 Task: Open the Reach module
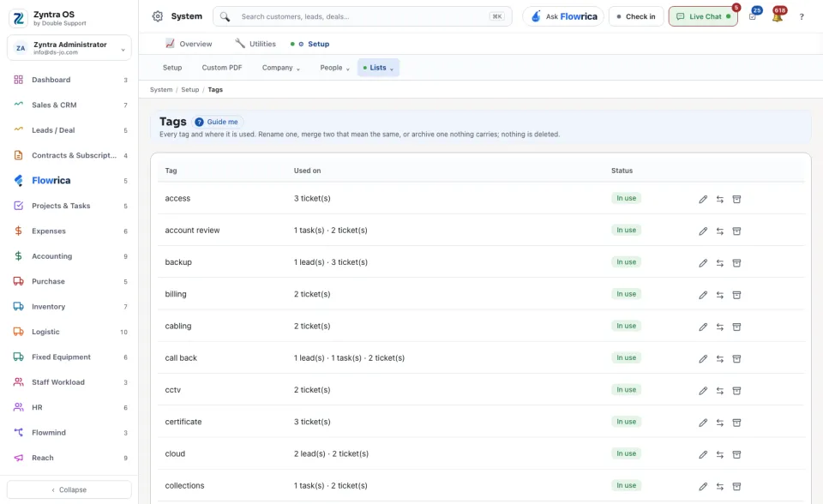coord(69,458)
